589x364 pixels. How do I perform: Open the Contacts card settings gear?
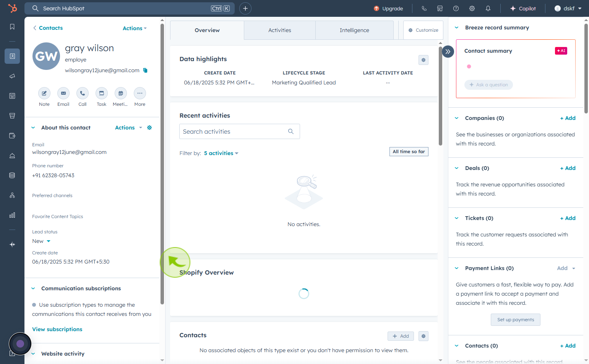coord(423,336)
